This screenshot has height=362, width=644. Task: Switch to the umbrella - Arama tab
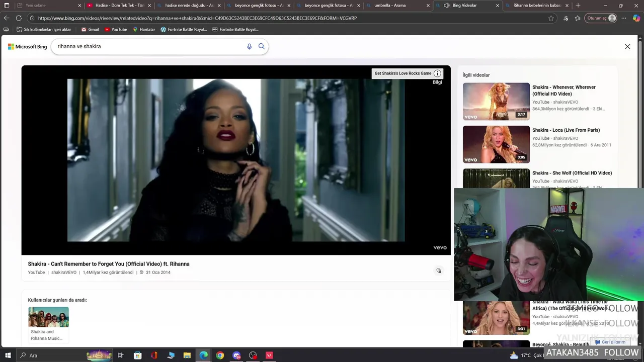(x=398, y=6)
